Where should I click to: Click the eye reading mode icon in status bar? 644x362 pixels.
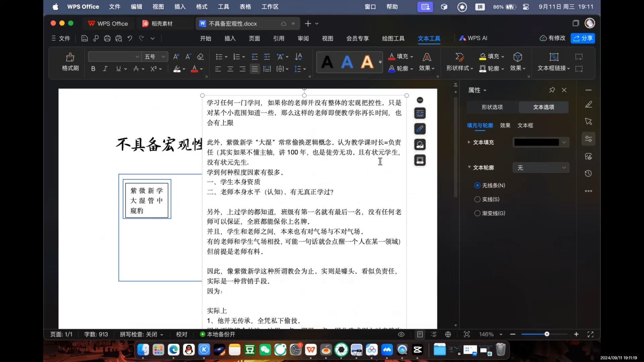coord(401,334)
